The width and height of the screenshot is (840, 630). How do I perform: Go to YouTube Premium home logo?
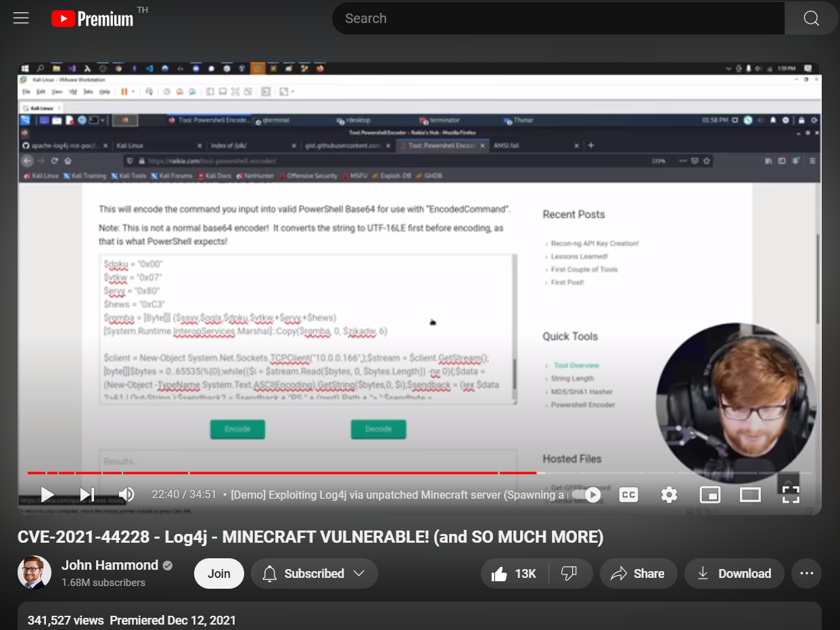[x=93, y=18]
